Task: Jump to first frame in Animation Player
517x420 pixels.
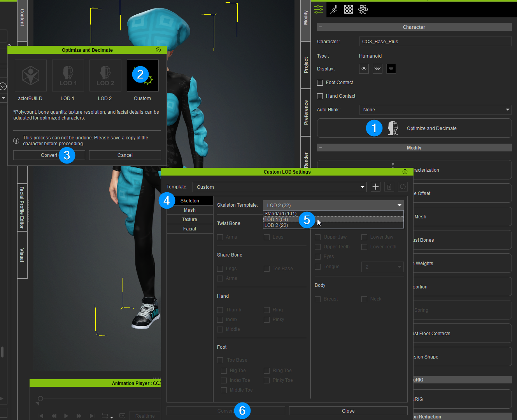Action: tap(41, 416)
